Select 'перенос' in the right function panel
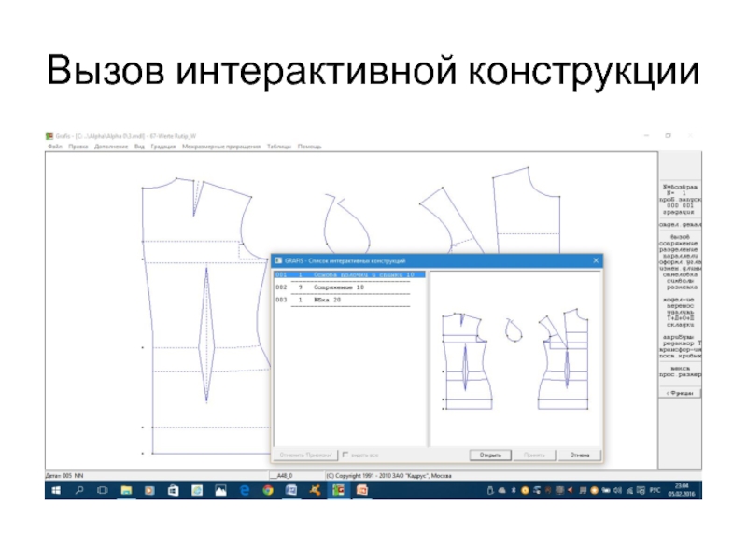 680,306
